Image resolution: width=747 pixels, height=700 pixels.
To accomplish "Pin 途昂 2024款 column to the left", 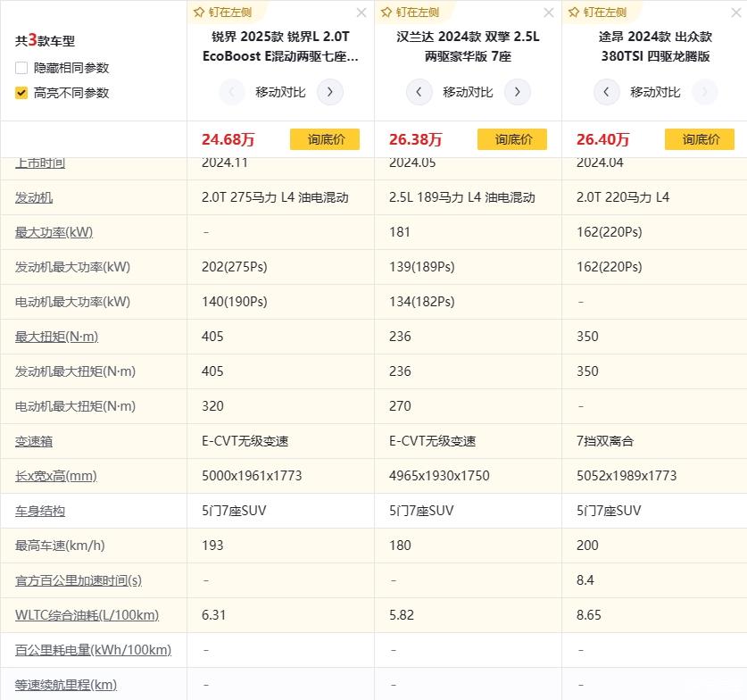I will click(597, 12).
